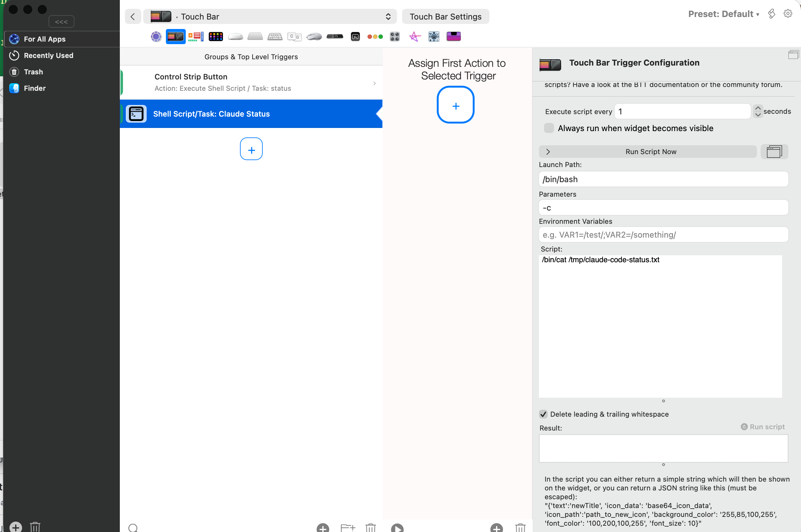Open the Key Sequences trigger section
Viewport: 801px width, 532px height.
(294, 36)
